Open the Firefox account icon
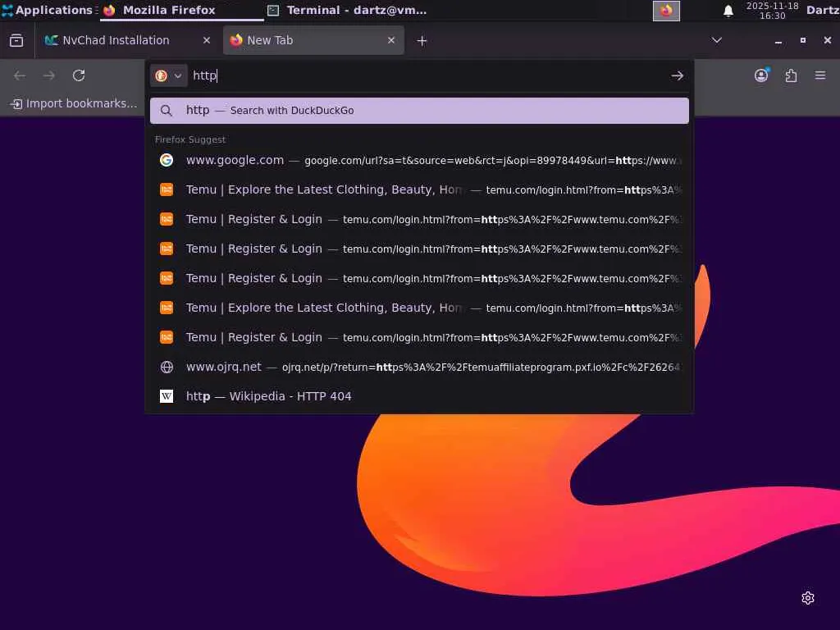 (x=761, y=75)
